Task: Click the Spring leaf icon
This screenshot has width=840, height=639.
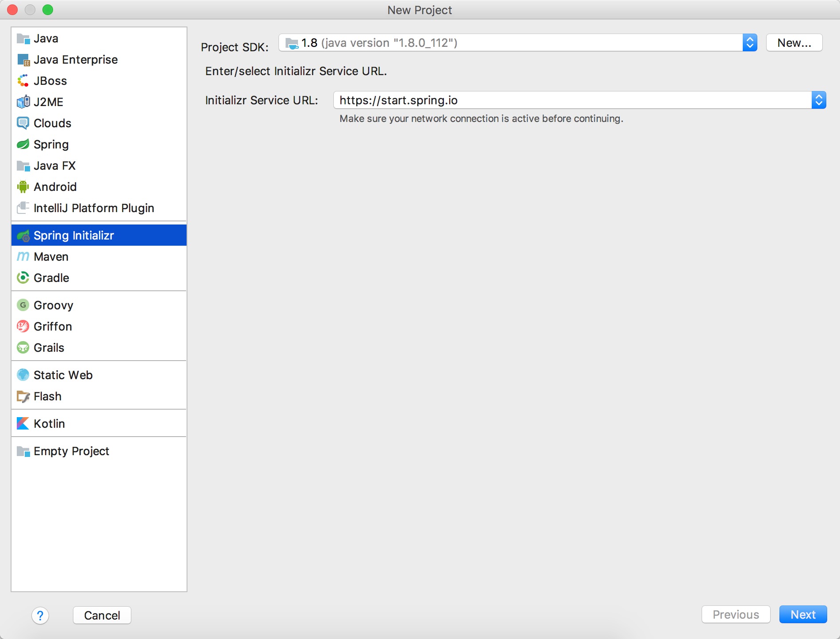Action: click(23, 145)
